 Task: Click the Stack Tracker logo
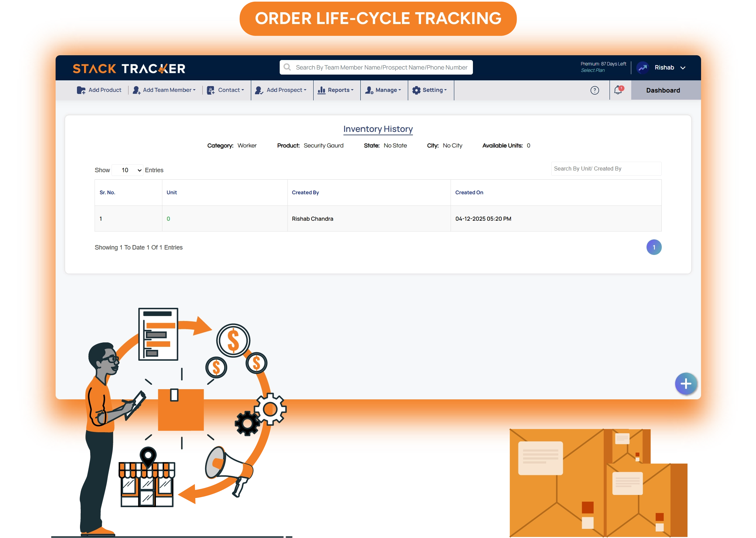pyautogui.click(x=129, y=68)
